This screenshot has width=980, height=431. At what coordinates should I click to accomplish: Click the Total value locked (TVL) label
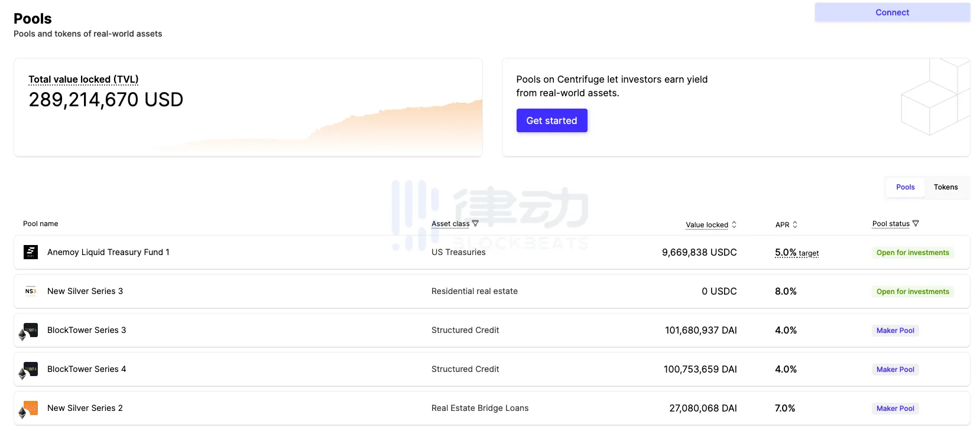pyautogui.click(x=83, y=80)
